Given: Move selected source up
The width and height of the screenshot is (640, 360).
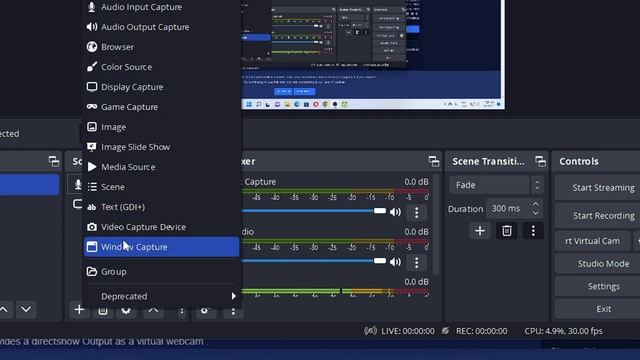Looking at the screenshot, I should coord(153,311).
